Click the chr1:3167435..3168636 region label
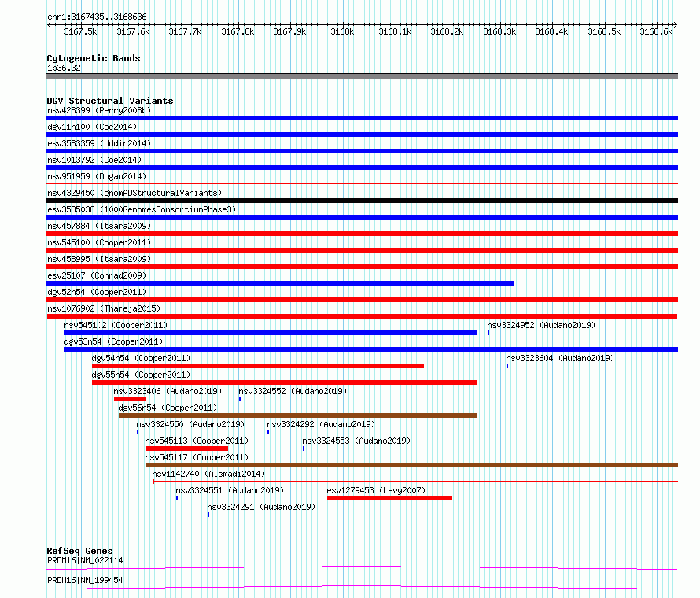 click(x=97, y=17)
